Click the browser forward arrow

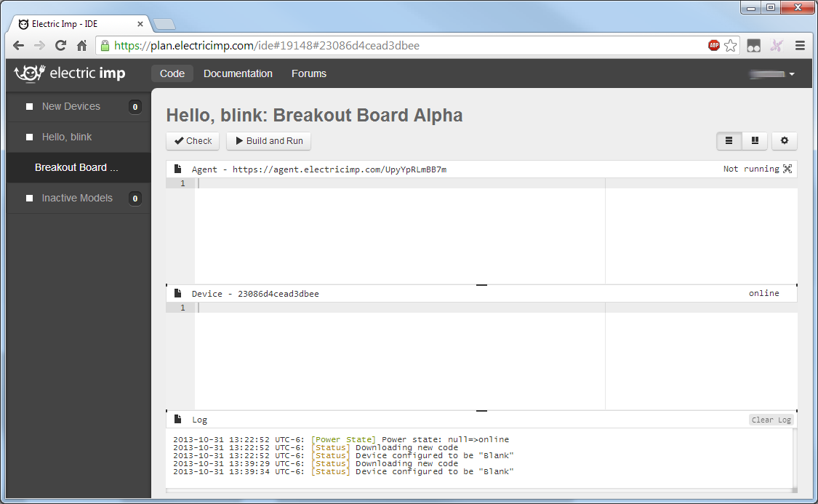[x=40, y=45]
